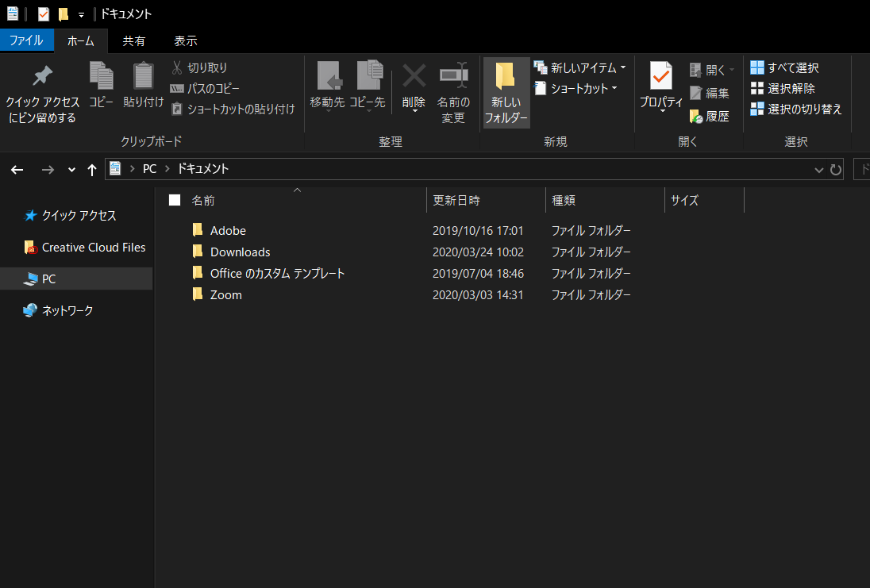Click the Back arrow navigation button
The image size is (870, 588).
click(17, 170)
